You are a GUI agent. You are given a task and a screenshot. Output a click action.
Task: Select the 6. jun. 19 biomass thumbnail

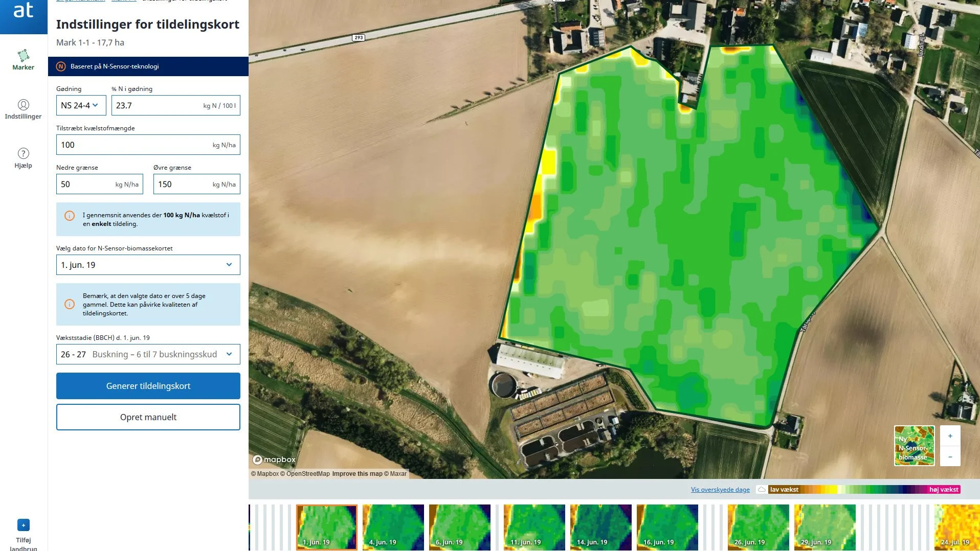pyautogui.click(x=460, y=527)
